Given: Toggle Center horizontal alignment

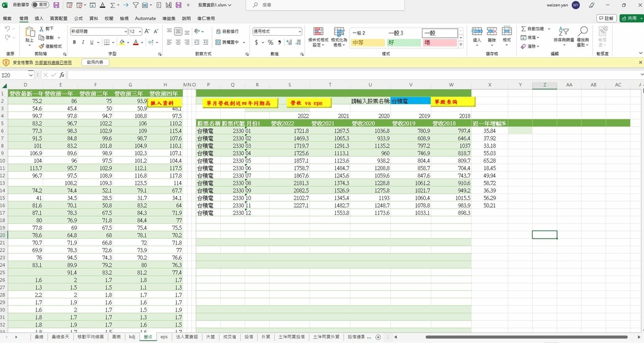Looking at the screenshot, I should click(178, 42).
